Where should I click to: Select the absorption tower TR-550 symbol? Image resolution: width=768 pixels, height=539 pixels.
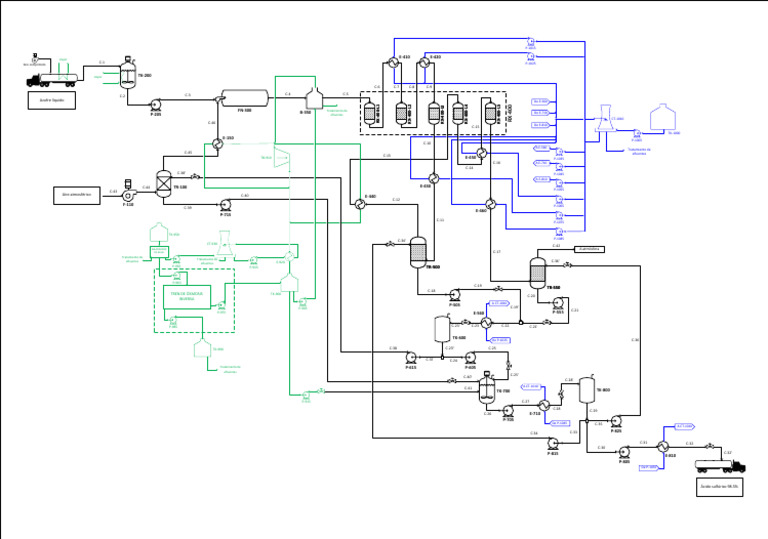click(x=538, y=273)
